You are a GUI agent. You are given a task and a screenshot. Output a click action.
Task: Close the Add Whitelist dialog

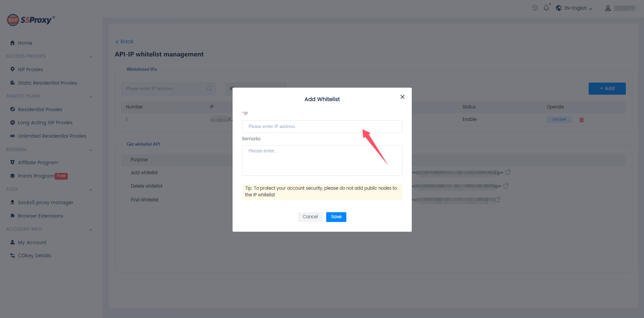coord(402,97)
